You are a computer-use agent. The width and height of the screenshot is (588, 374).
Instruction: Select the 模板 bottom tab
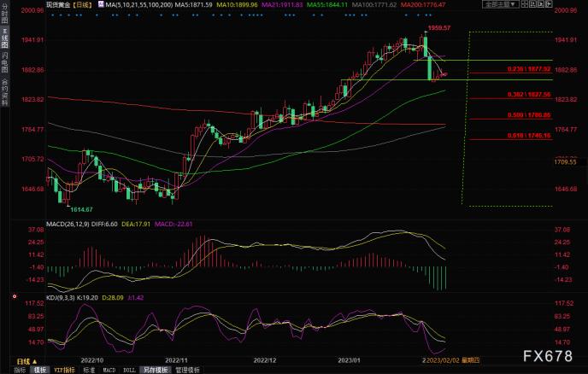click(x=40, y=370)
